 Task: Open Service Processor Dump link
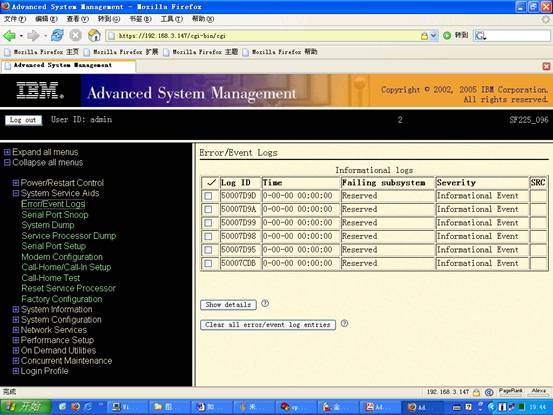click(69, 236)
